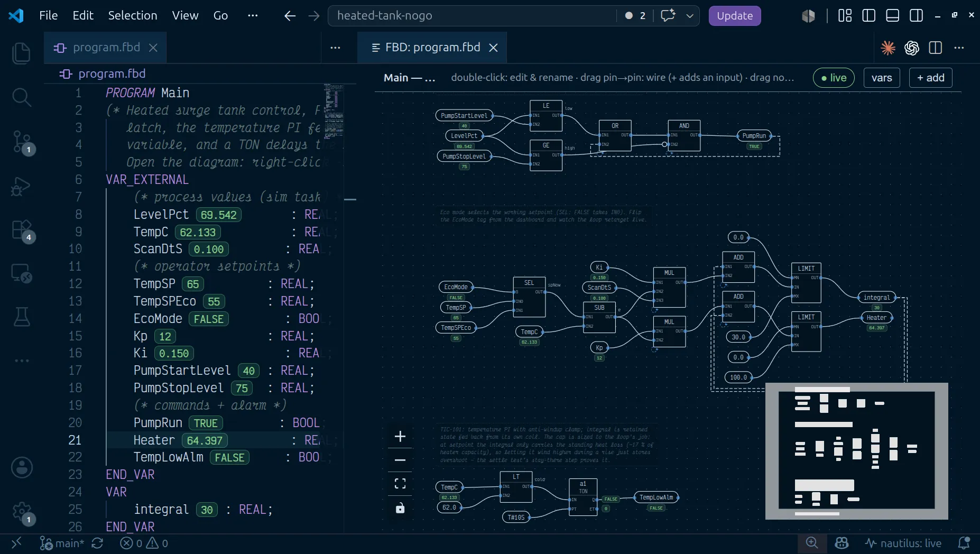Viewport: 980px width, 554px height.
Task: Click the Update button
Action: click(735, 16)
